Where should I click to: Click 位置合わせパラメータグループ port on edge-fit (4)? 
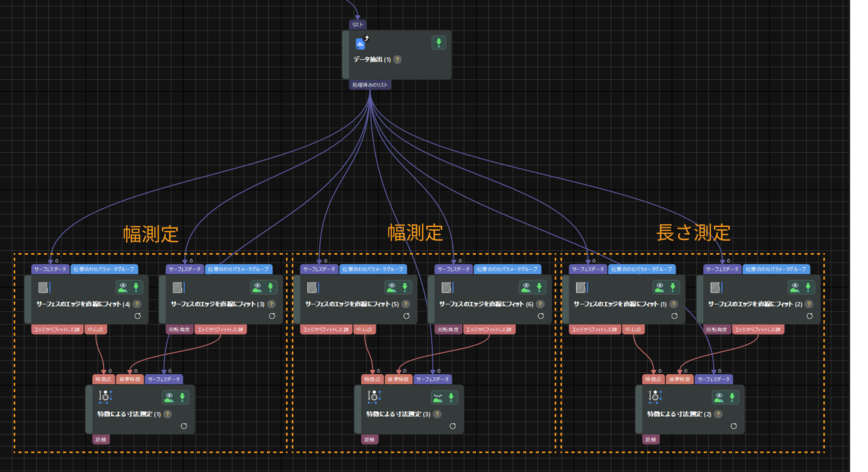(x=104, y=269)
